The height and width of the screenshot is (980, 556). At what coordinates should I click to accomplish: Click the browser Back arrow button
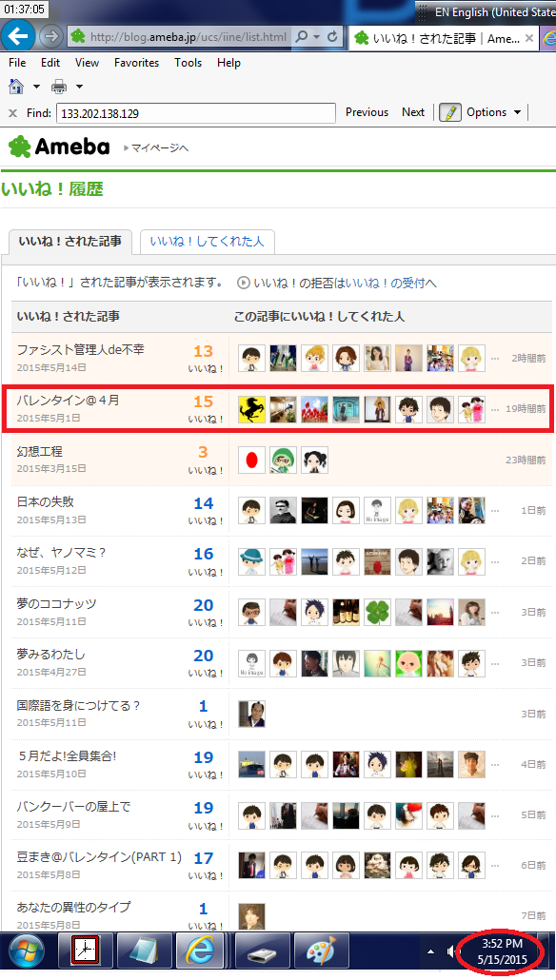tap(17, 36)
